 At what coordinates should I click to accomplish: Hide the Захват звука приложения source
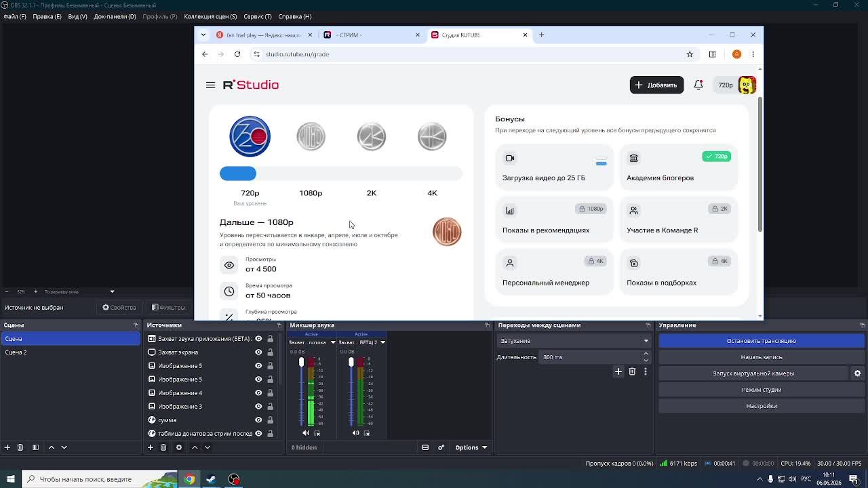tap(258, 339)
